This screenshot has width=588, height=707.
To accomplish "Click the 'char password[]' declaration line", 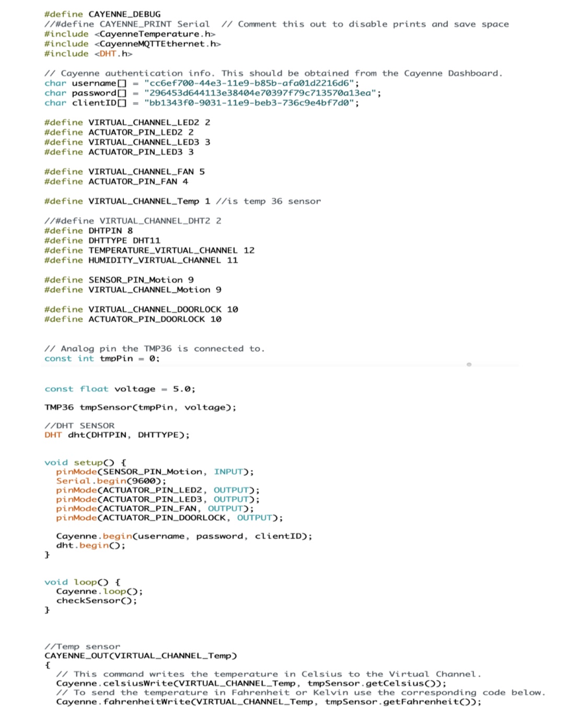I will click(x=213, y=93).
